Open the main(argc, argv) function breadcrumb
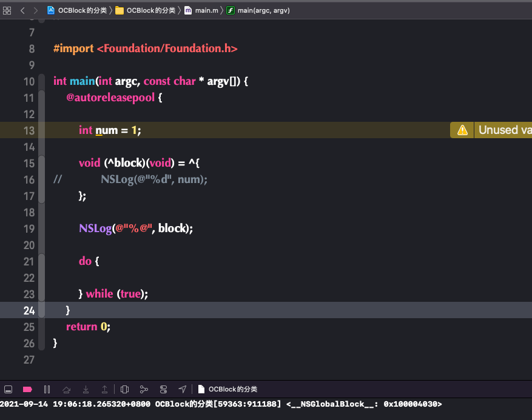532x420 pixels. click(x=258, y=10)
